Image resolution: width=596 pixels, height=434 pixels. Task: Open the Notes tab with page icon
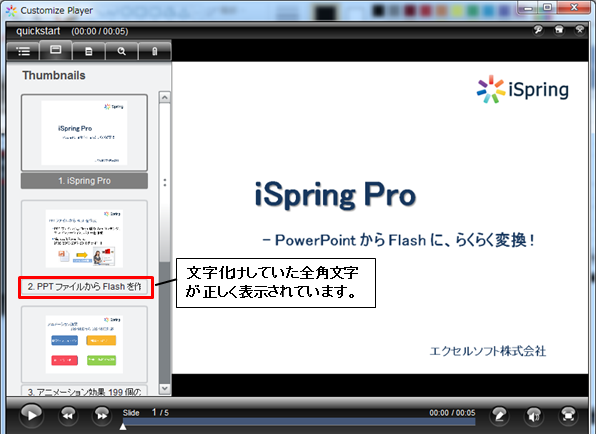pos(89,51)
